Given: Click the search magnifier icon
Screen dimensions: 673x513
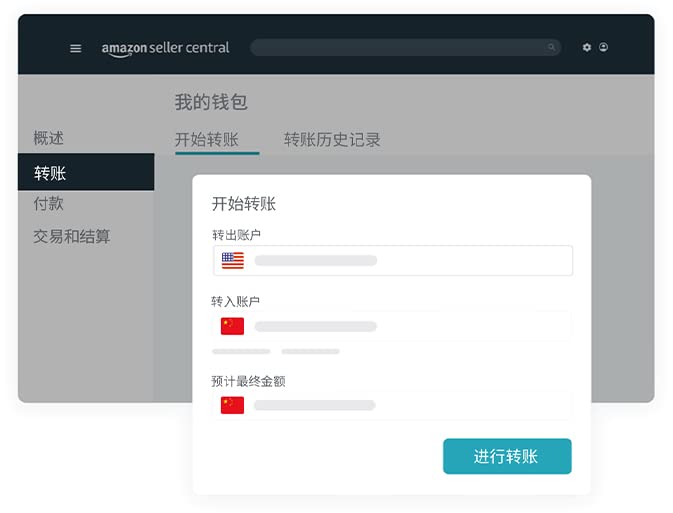Looking at the screenshot, I should click(551, 47).
